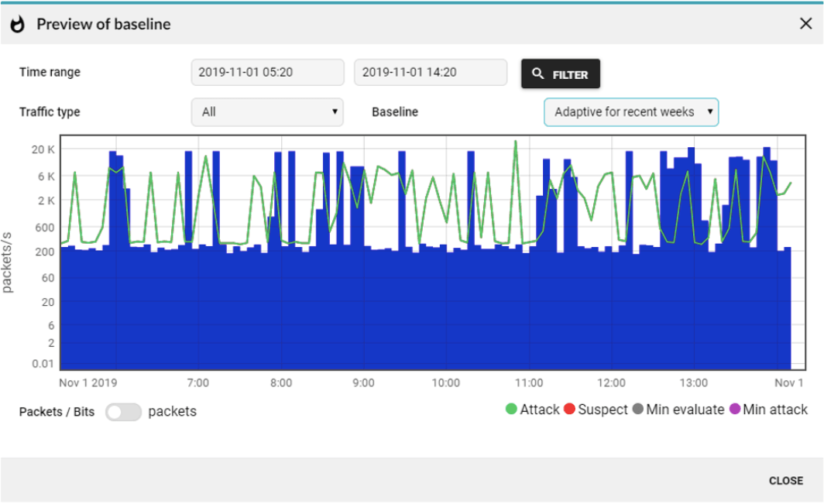Close the dialog with the X icon
Image resolution: width=824 pixels, height=504 pixels.
pos(805,24)
